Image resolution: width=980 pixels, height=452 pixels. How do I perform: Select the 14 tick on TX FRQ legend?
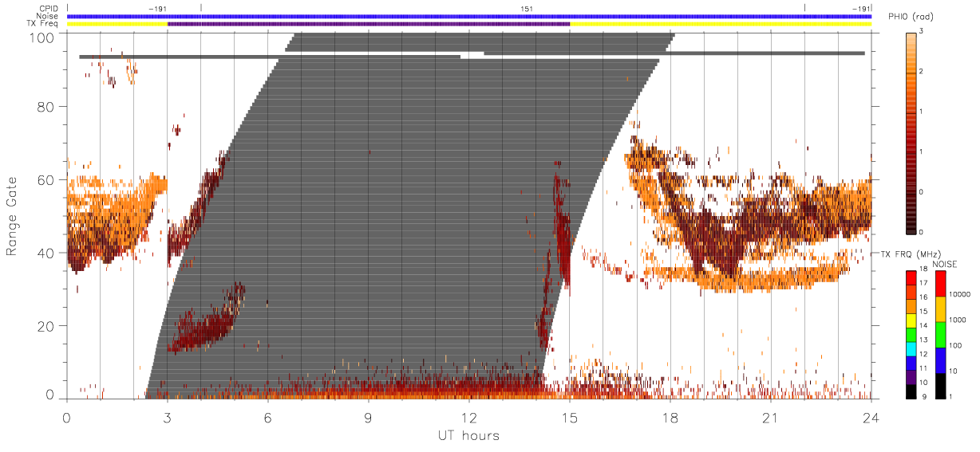(924, 326)
